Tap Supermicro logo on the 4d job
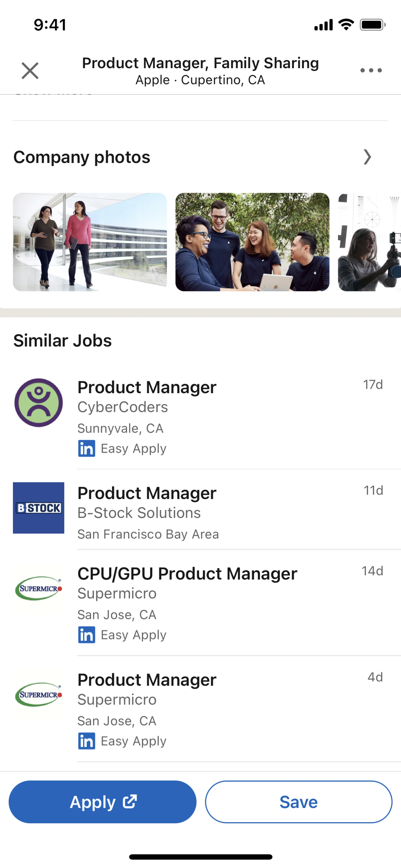The width and height of the screenshot is (401, 868). pyautogui.click(x=38, y=694)
